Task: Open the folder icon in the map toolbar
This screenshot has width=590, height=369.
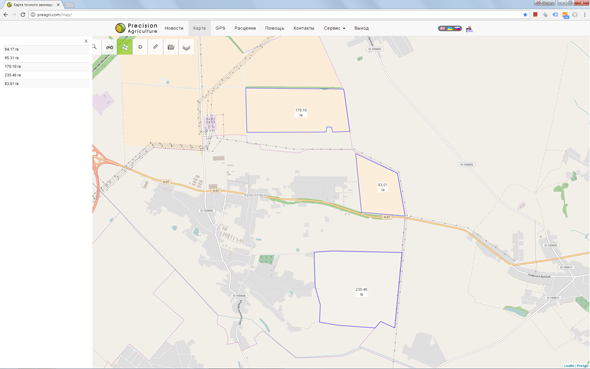Action: [x=171, y=47]
